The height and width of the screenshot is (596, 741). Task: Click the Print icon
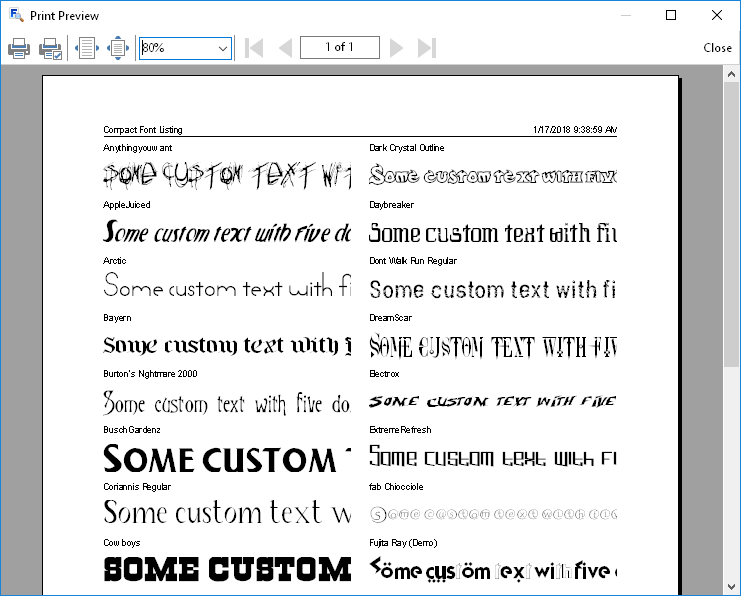(19, 48)
